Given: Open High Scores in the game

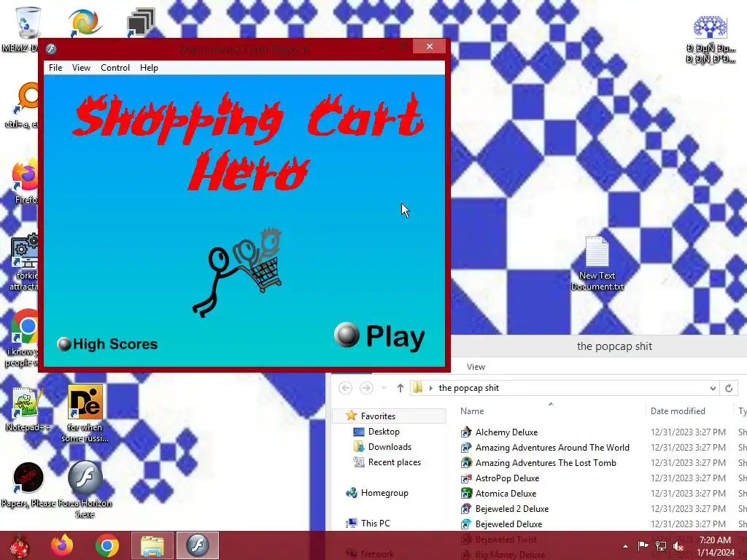Looking at the screenshot, I should [107, 344].
